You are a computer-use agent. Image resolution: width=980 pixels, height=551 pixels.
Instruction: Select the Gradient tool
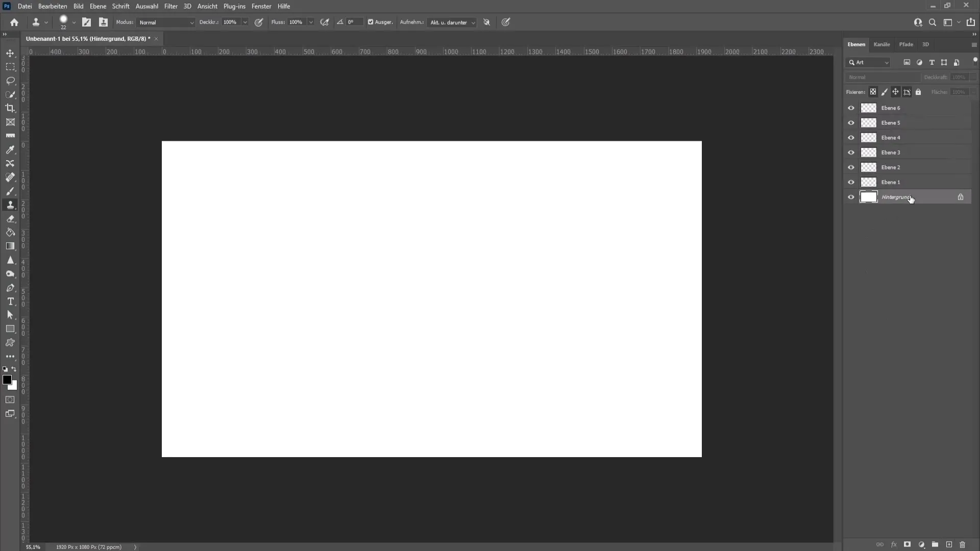[x=10, y=246]
